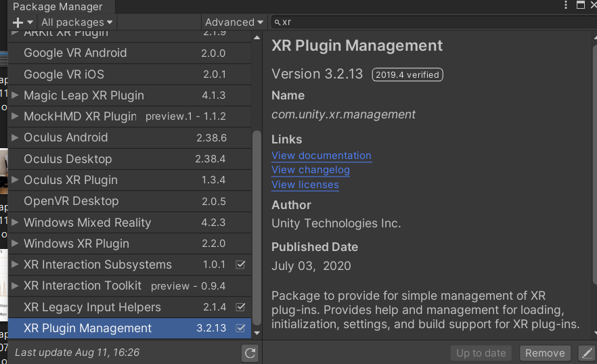Image resolution: width=597 pixels, height=364 pixels.
Task: Expand Oculus Android versions
Action: [x=15, y=137]
